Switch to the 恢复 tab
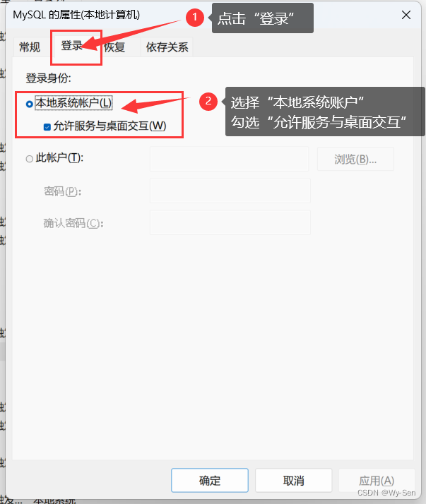The width and height of the screenshot is (426, 504). pos(114,47)
